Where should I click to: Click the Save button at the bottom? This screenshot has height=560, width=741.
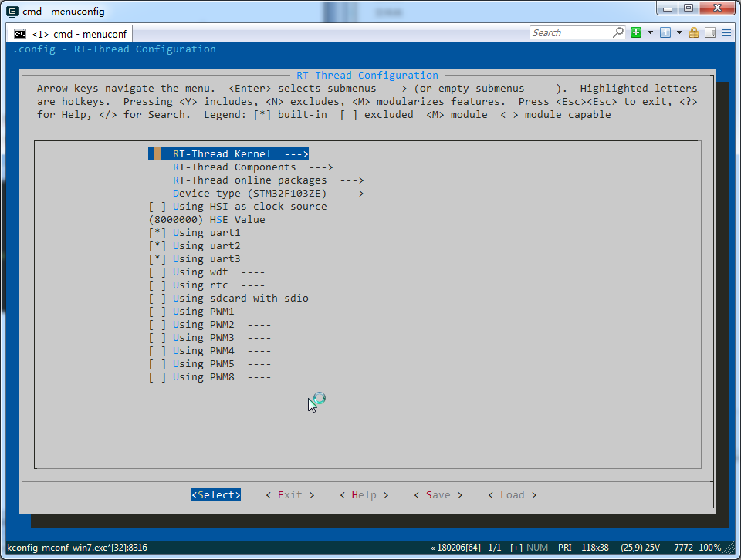pos(438,494)
